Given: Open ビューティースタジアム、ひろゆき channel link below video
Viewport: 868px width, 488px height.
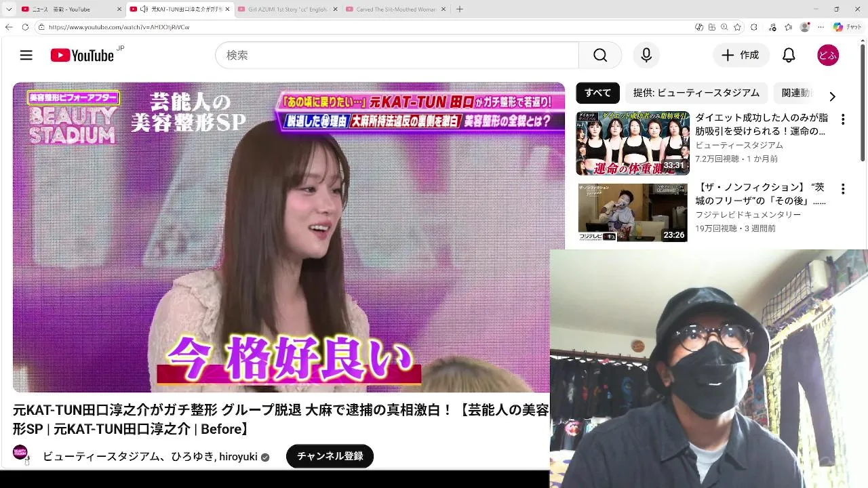Looking at the screenshot, I should tap(150, 457).
